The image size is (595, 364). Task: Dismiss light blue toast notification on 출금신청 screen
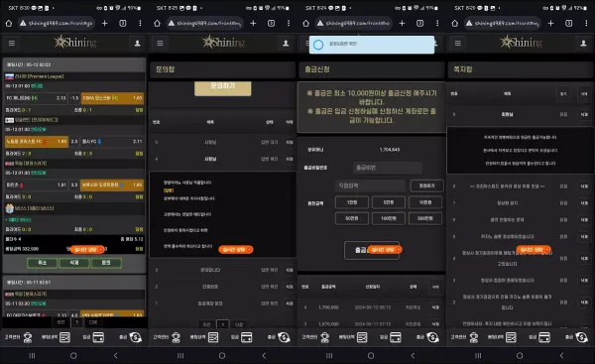(x=372, y=45)
